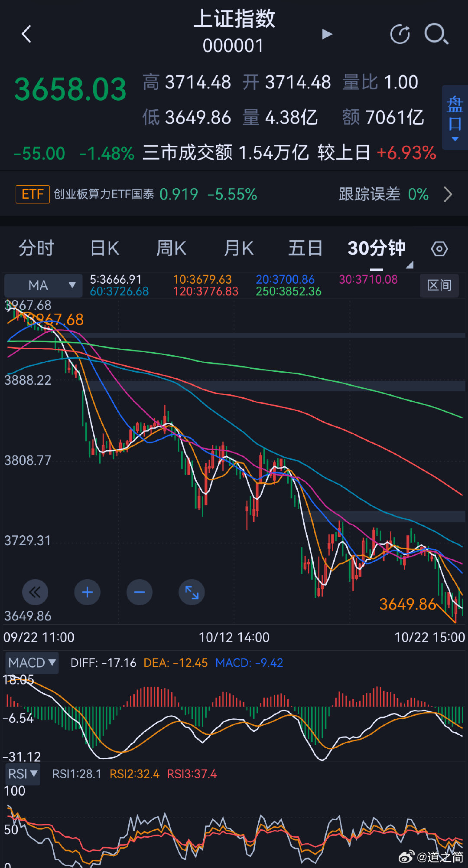
Task: Tap the 20:3700.86 MA value
Action: (x=285, y=279)
